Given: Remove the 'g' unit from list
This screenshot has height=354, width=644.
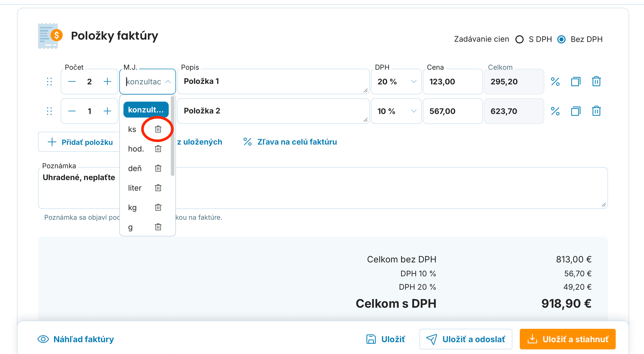Looking at the screenshot, I should pos(158,227).
